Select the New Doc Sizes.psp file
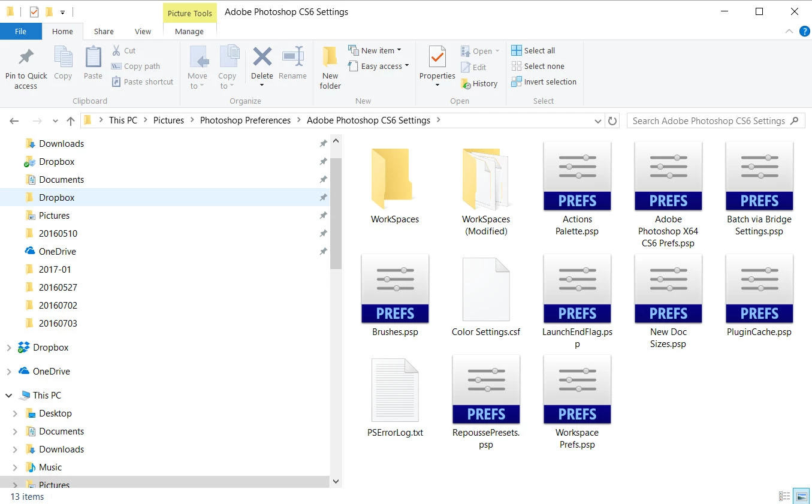 click(668, 302)
